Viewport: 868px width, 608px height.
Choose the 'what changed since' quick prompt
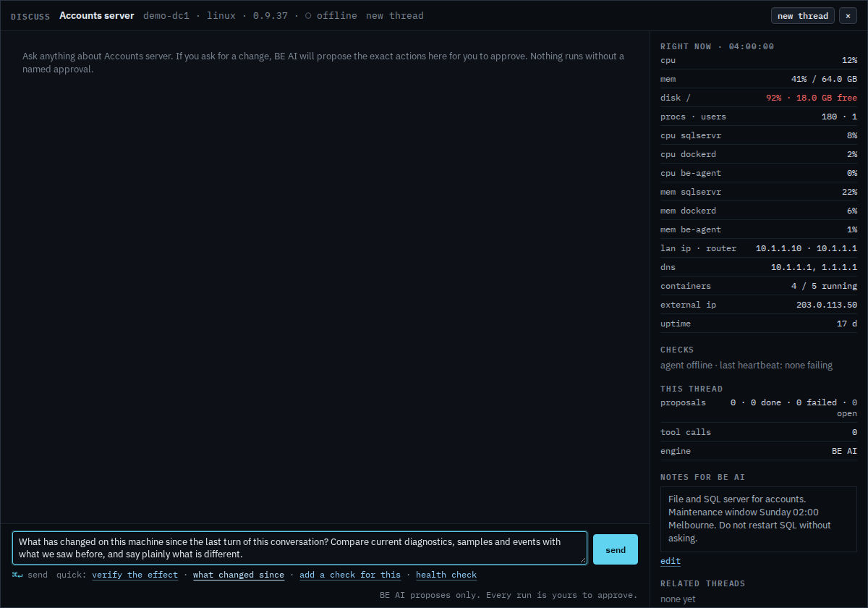click(x=239, y=575)
